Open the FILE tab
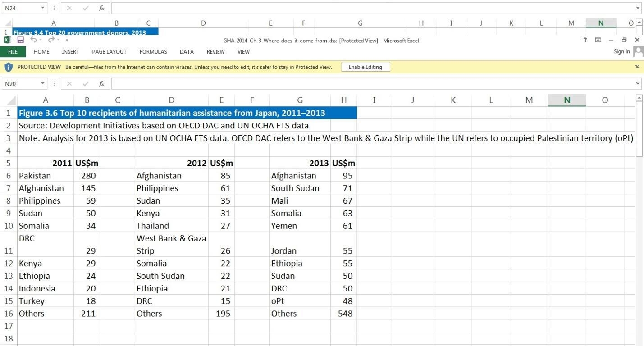The height and width of the screenshot is (346, 644). tap(13, 52)
